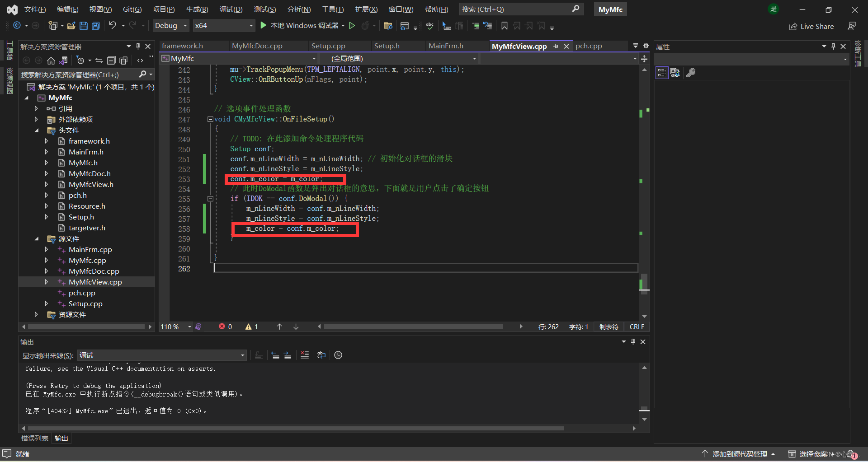Click the pending changes filter clock icon

pos(80,60)
